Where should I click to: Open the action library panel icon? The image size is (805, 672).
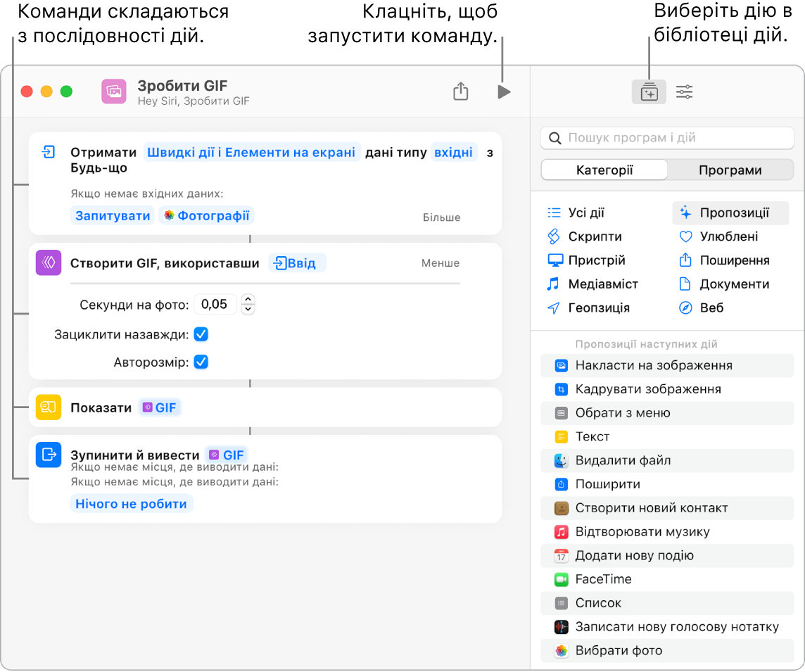(648, 91)
